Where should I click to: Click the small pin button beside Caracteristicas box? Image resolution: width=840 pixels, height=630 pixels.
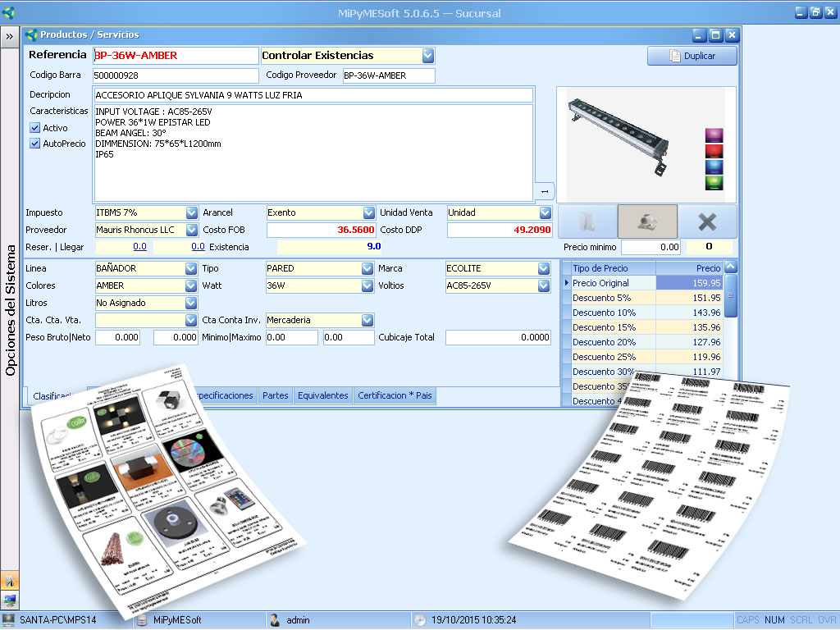545,191
